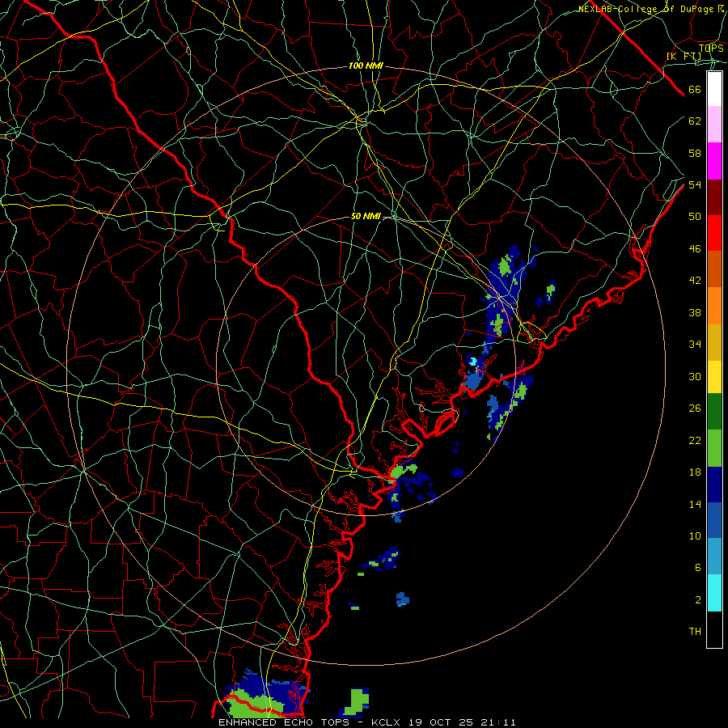
Task: Click the dark orange legend swatch
Action: (714, 269)
